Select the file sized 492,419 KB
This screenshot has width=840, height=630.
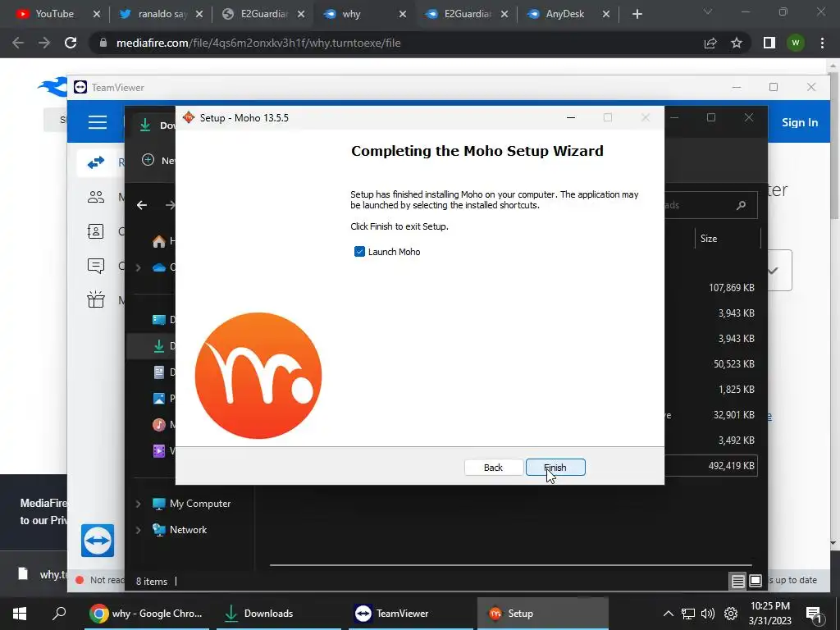[731, 466]
